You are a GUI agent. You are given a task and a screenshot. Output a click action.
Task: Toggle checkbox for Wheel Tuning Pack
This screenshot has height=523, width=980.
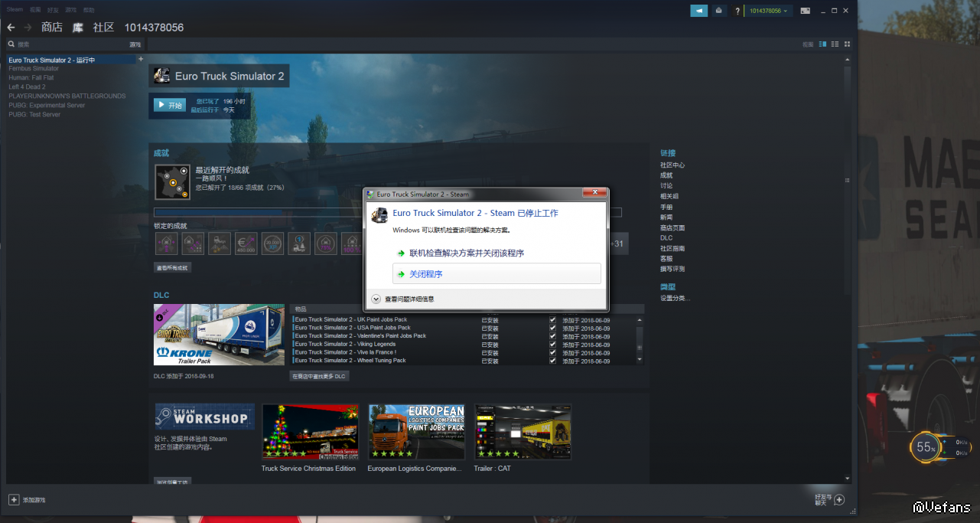pos(552,361)
